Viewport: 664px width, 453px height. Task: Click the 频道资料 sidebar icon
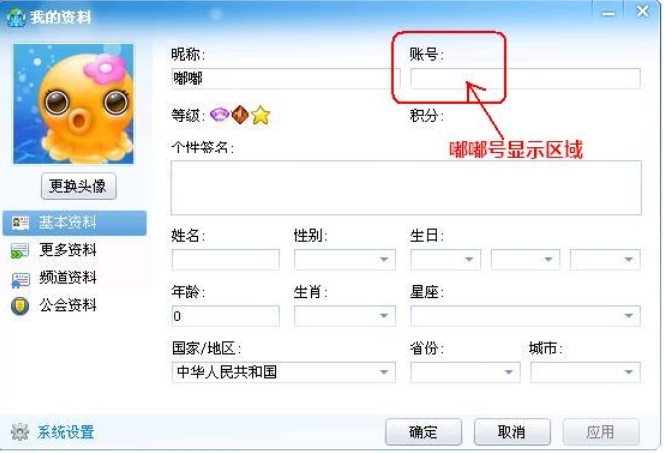(x=20, y=279)
